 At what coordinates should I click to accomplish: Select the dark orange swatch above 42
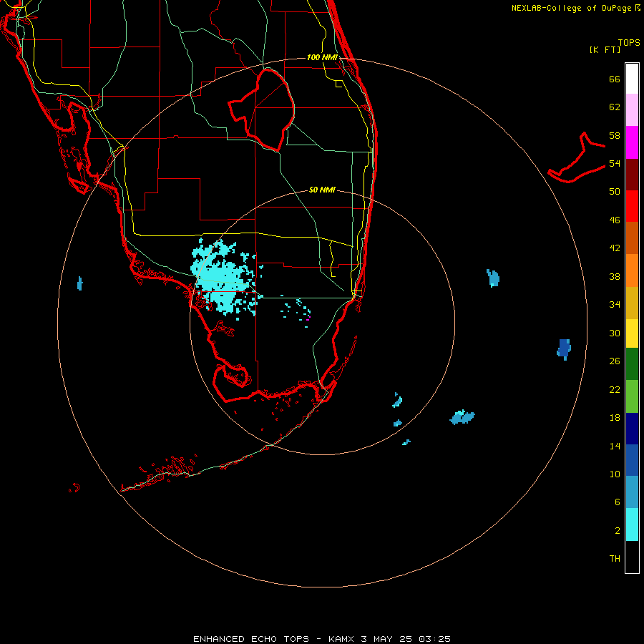click(x=632, y=238)
